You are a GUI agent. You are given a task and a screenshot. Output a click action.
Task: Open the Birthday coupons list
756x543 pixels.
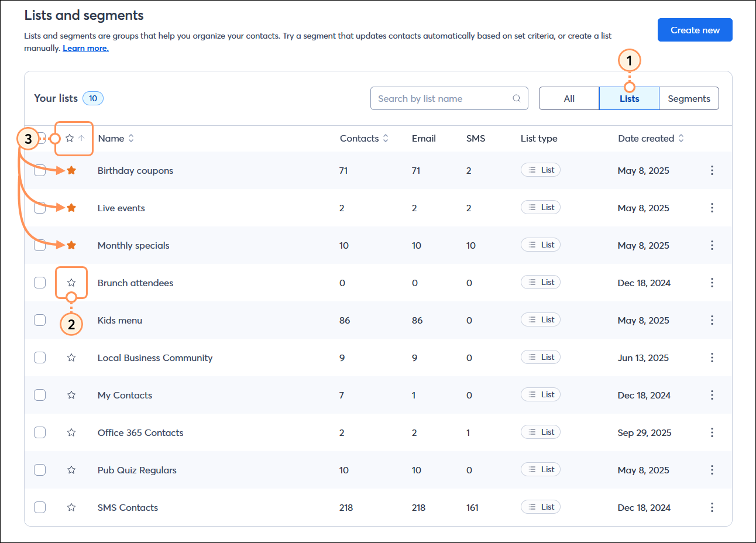point(135,170)
